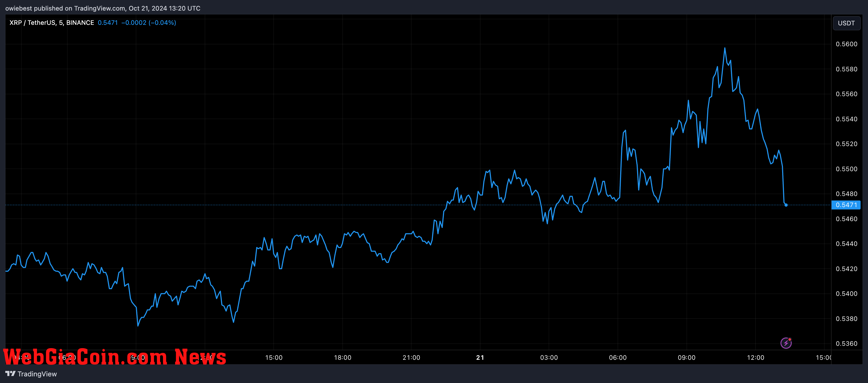Click the XRP / TetherUS symbol title
868x383 pixels.
[x=52, y=22]
